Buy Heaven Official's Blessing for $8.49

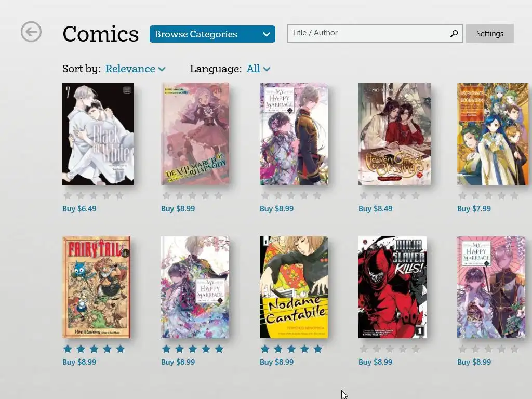[376, 209]
